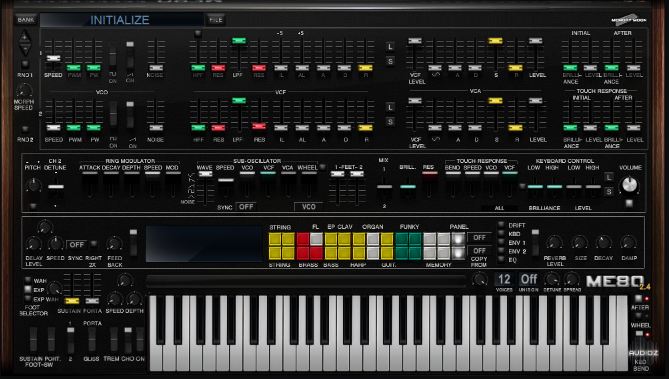
Task: Toggle the WAH foot selector
Action: [x=28, y=280]
